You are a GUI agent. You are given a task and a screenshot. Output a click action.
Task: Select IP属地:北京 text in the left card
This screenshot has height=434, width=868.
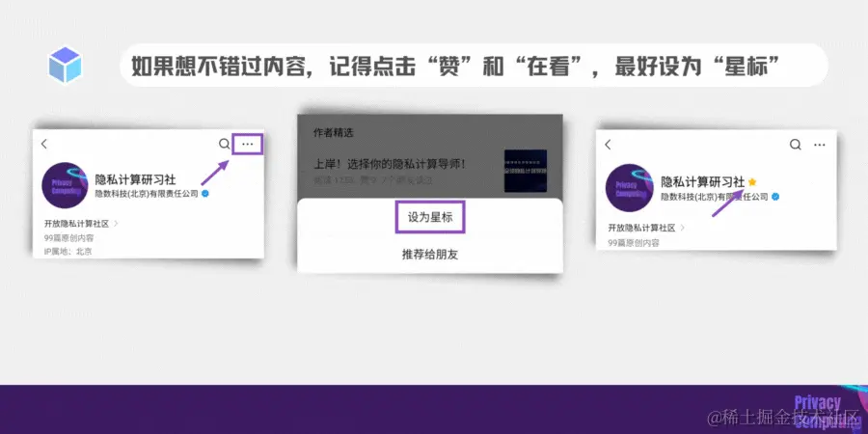click(x=68, y=252)
